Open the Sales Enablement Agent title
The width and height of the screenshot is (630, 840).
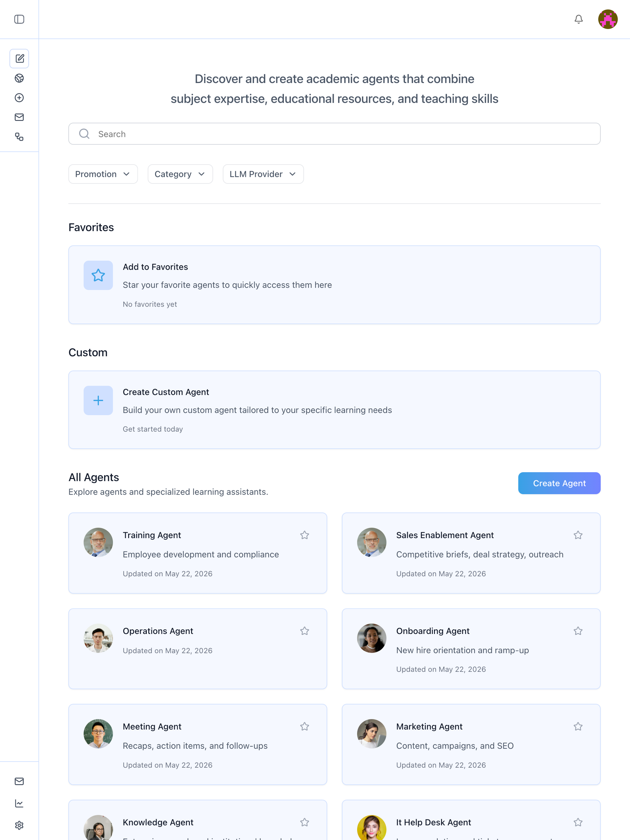coord(445,535)
